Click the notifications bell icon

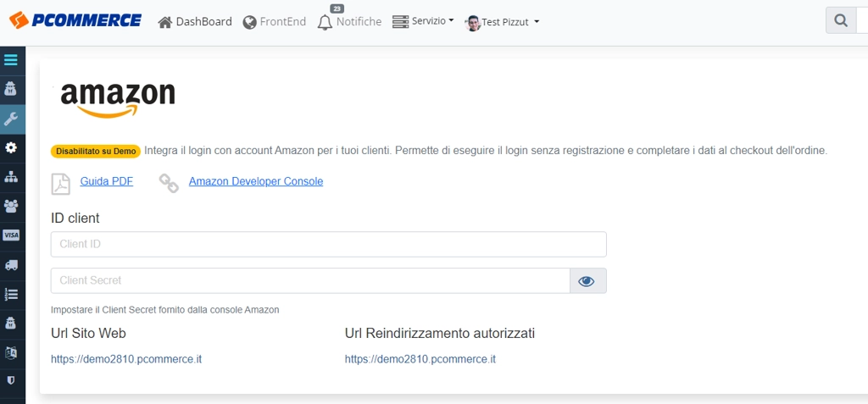click(325, 22)
